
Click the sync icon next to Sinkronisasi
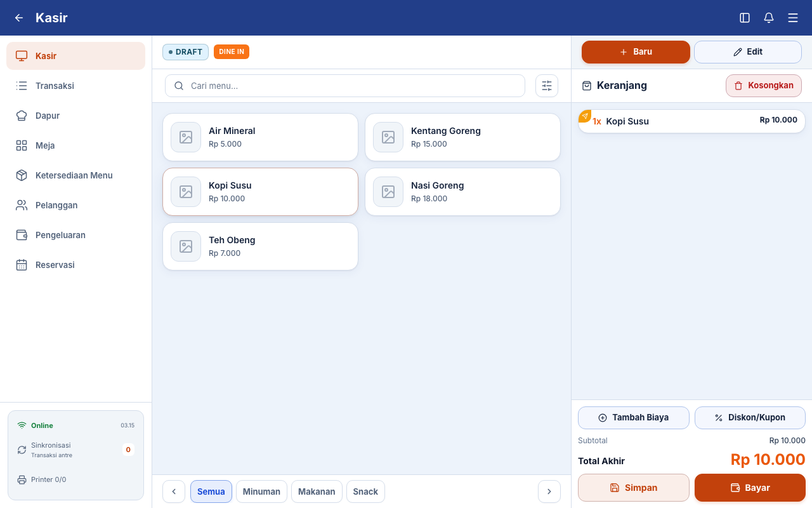[22, 450]
